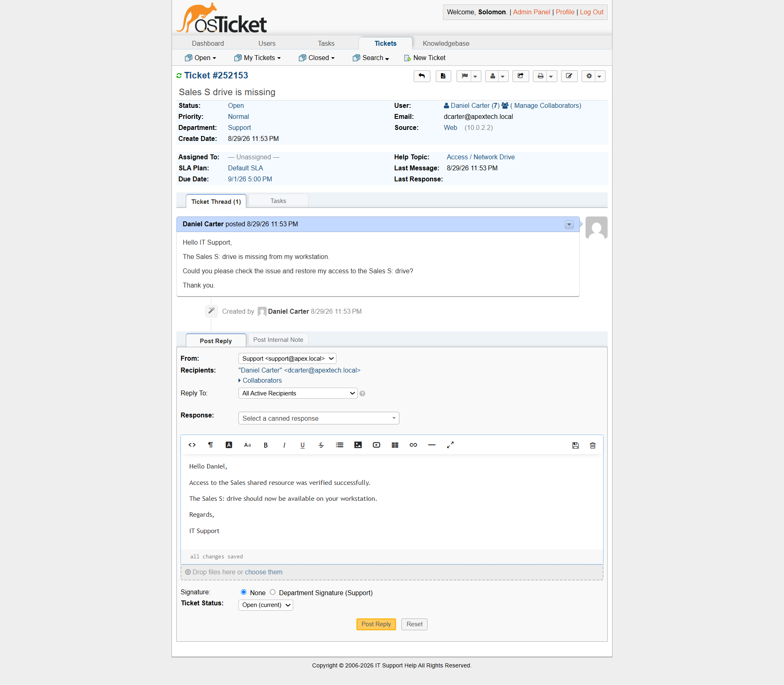Viewport: 784px width, 685px height.
Task: Open the canned response selector
Action: pyautogui.click(x=318, y=418)
